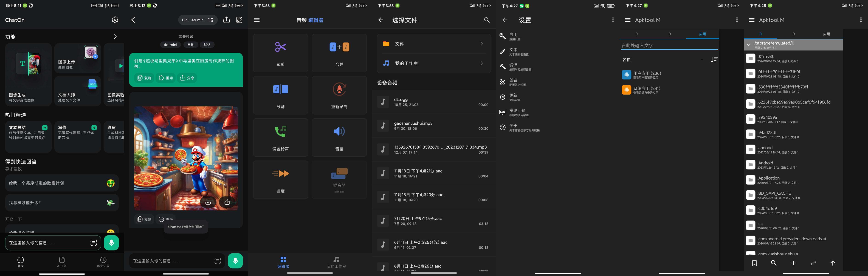
Task: Tap 分享 in the green prompt bubble
Action: (x=187, y=78)
